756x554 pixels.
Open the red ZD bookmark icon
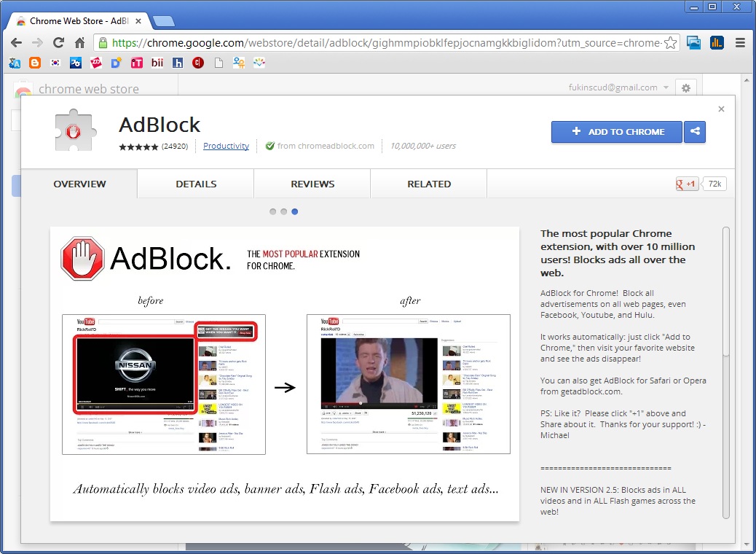point(96,63)
